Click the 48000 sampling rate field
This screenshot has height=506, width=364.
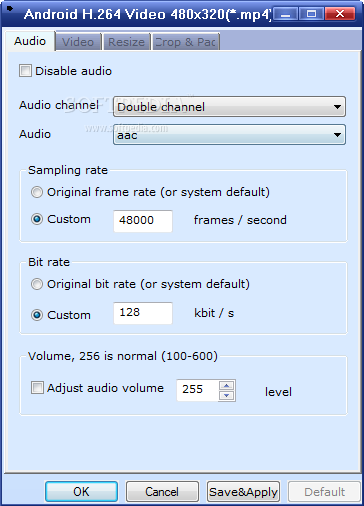click(x=143, y=221)
